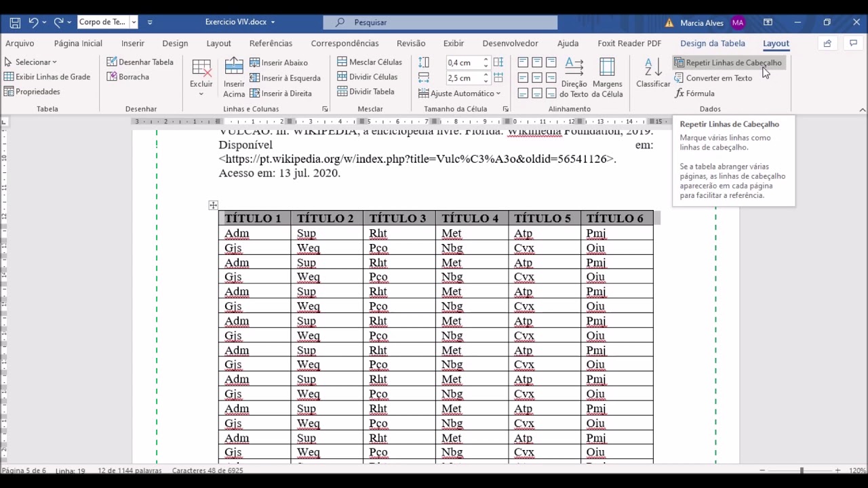Open the Correspondências tab
The image size is (868, 488).
pyautogui.click(x=344, y=43)
